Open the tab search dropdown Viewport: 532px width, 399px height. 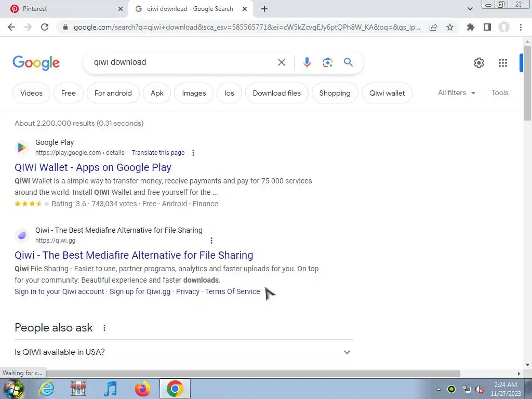470,9
